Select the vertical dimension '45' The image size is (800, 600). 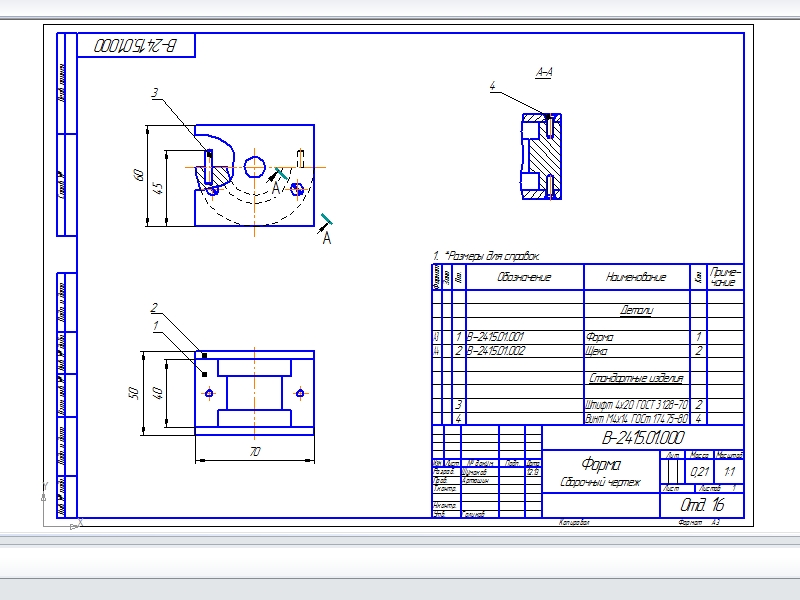(x=158, y=188)
